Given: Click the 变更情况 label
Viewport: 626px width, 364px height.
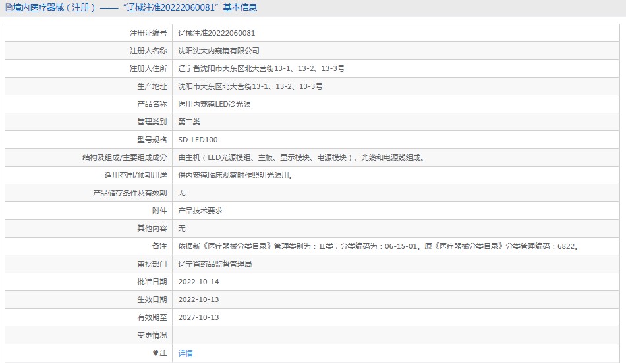Looking at the screenshot, I should (x=152, y=335).
